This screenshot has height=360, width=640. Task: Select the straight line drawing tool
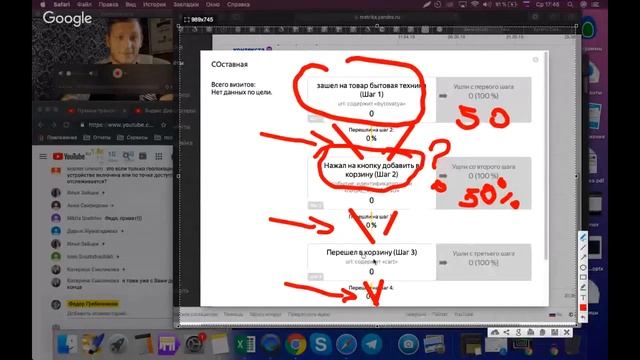click(x=583, y=247)
